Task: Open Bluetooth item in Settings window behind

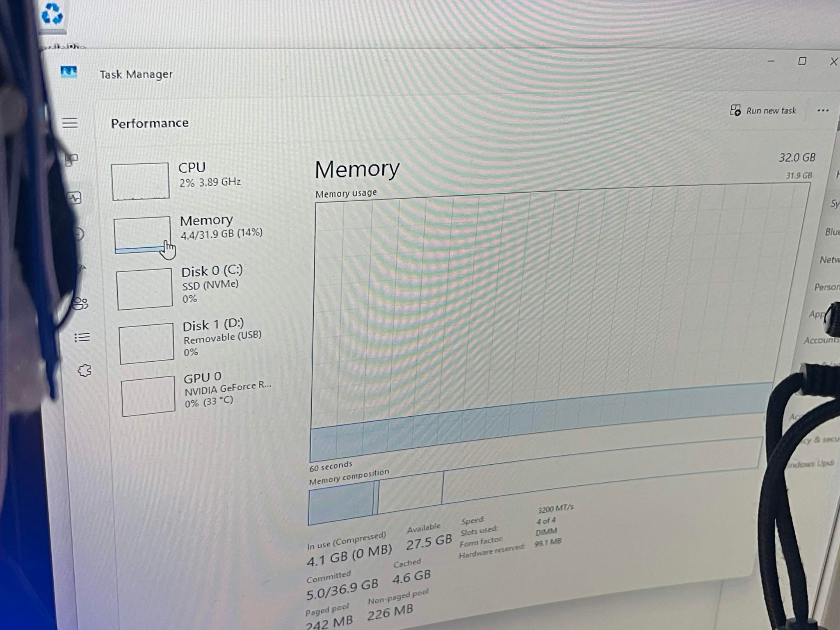Action: [832, 232]
